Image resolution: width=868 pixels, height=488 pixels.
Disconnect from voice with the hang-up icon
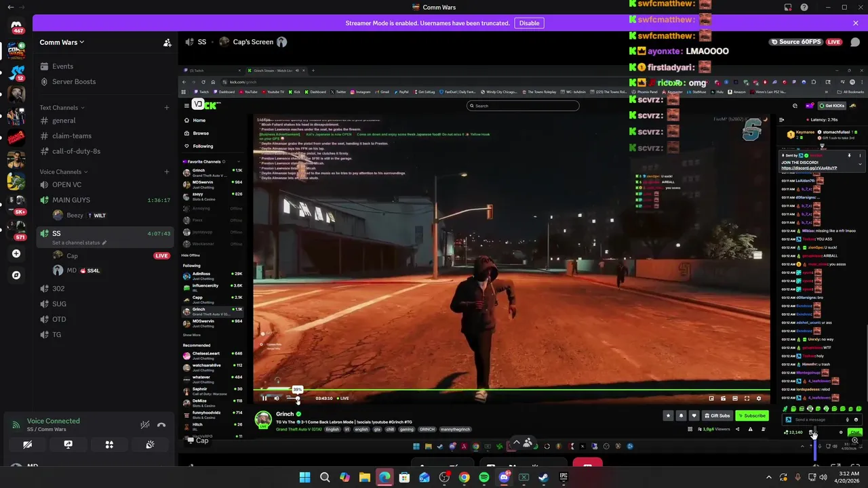pyautogui.click(x=161, y=425)
